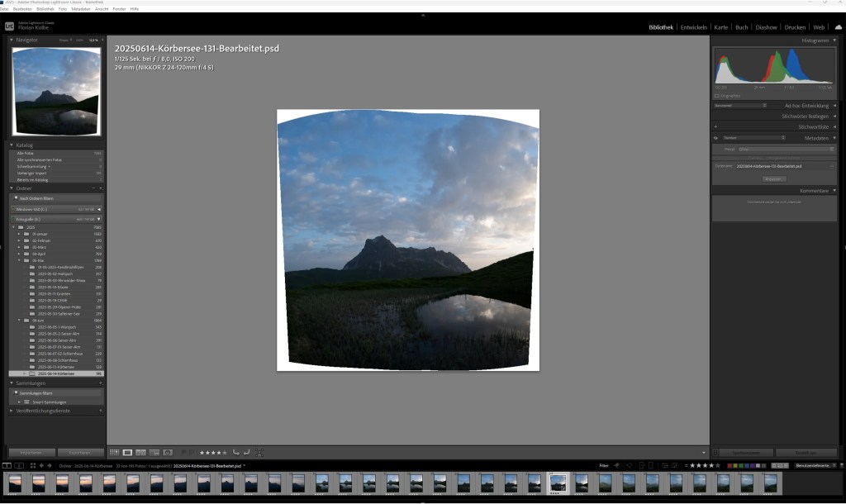The height and width of the screenshot is (504, 846).
Task: Open People view with its toolbar icon
Action: tap(167, 453)
